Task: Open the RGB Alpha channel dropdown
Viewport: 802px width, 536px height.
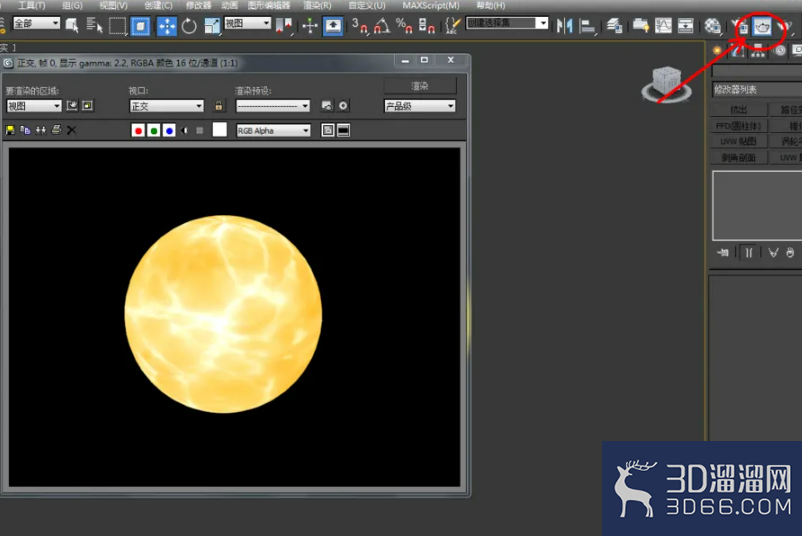Action: point(274,130)
